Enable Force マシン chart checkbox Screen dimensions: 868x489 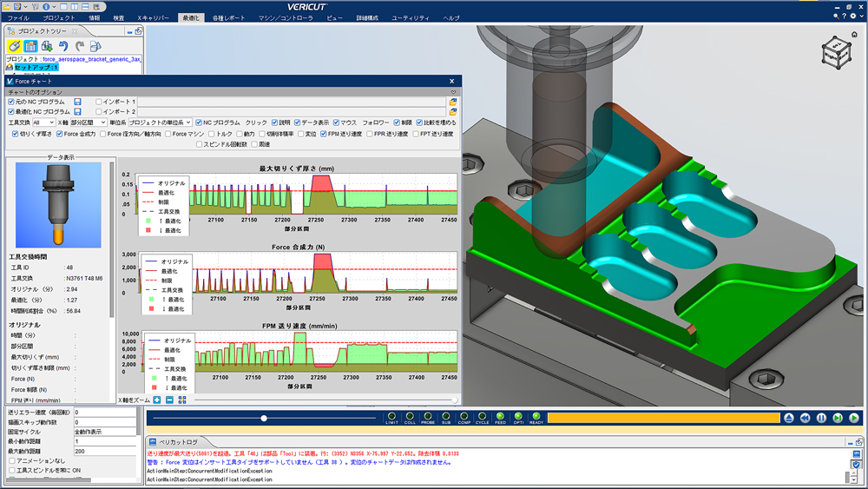pos(168,134)
